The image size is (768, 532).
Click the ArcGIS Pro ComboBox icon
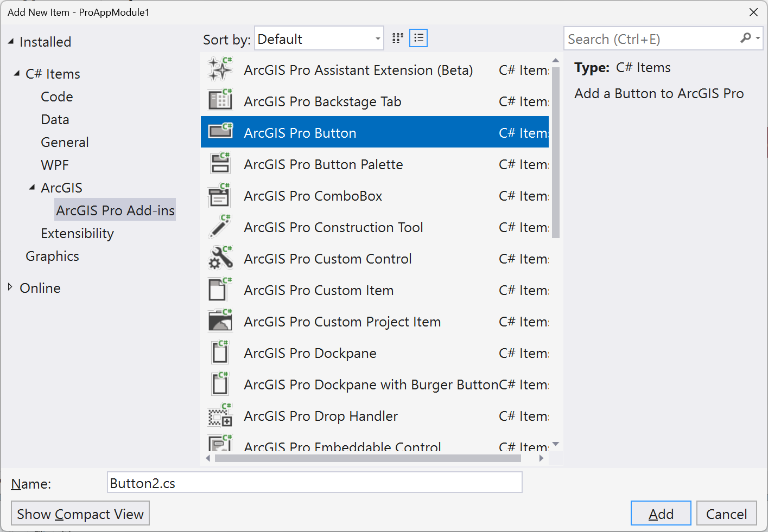[220, 195]
